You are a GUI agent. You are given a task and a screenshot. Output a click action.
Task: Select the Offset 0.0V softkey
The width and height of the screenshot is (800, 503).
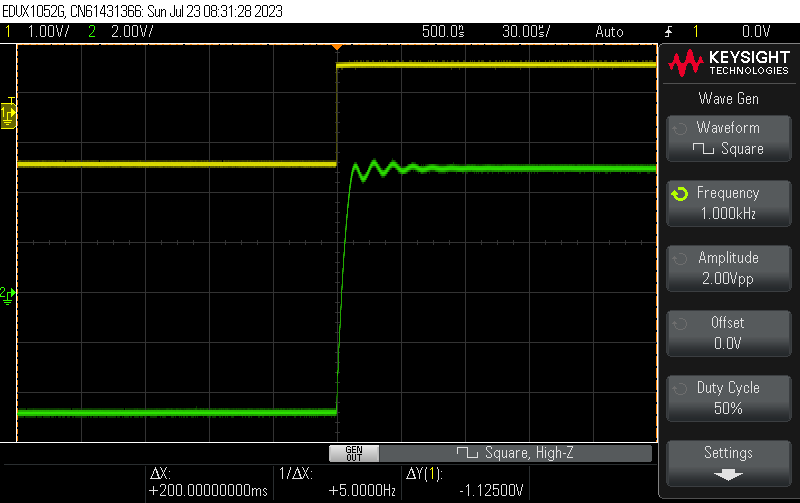tap(728, 333)
